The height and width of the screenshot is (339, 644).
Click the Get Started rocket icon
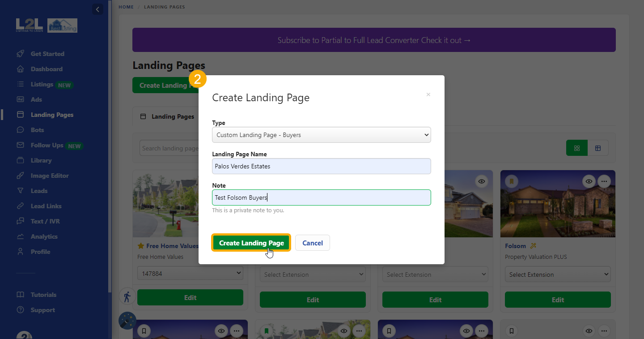[x=20, y=54]
